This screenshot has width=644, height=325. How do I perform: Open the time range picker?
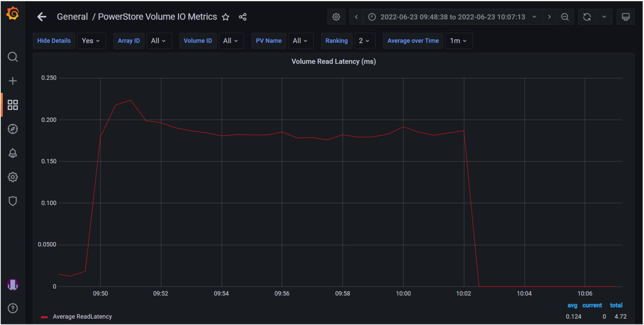coord(453,17)
